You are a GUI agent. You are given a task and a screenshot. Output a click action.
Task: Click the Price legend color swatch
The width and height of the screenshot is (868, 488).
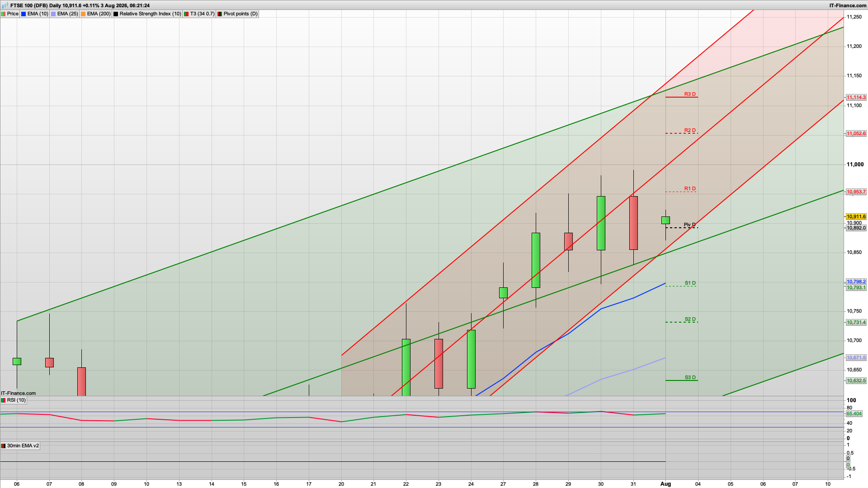click(x=3, y=14)
